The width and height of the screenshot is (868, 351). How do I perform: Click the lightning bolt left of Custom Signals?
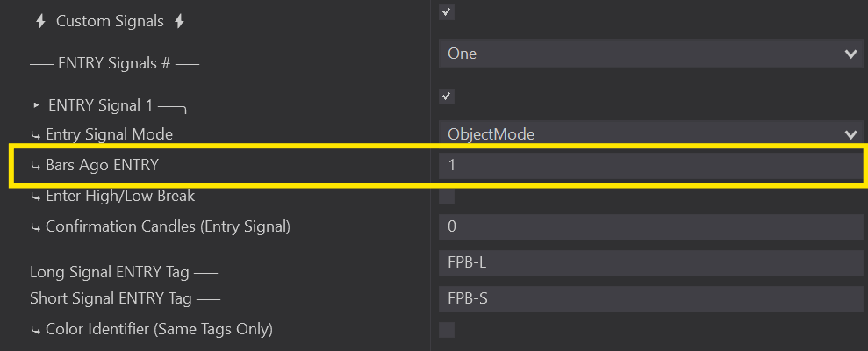coord(39,21)
